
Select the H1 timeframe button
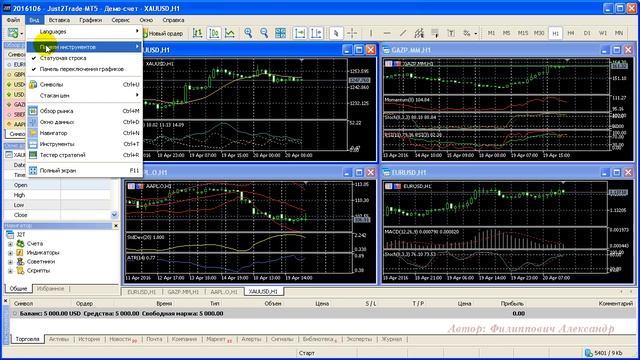pyautogui.click(x=555, y=33)
